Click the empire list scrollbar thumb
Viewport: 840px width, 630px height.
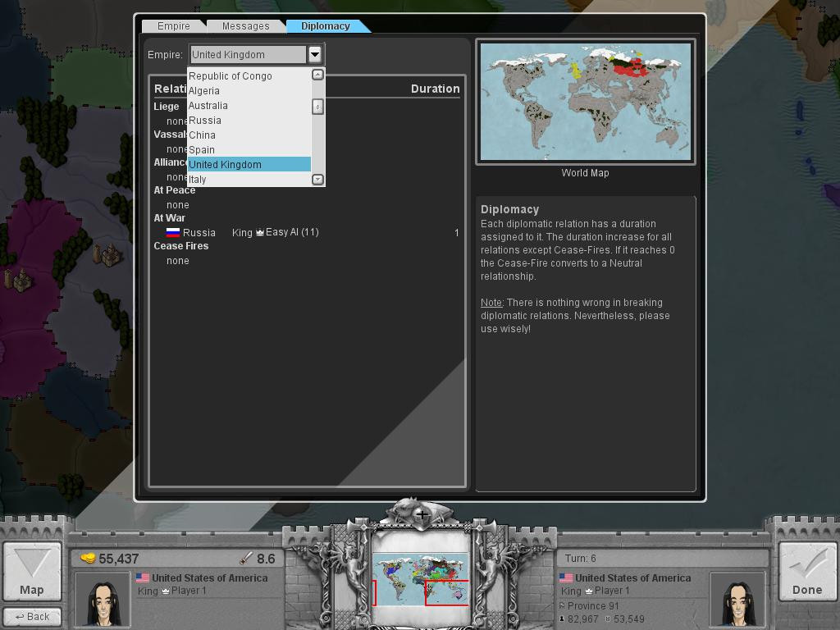317,107
